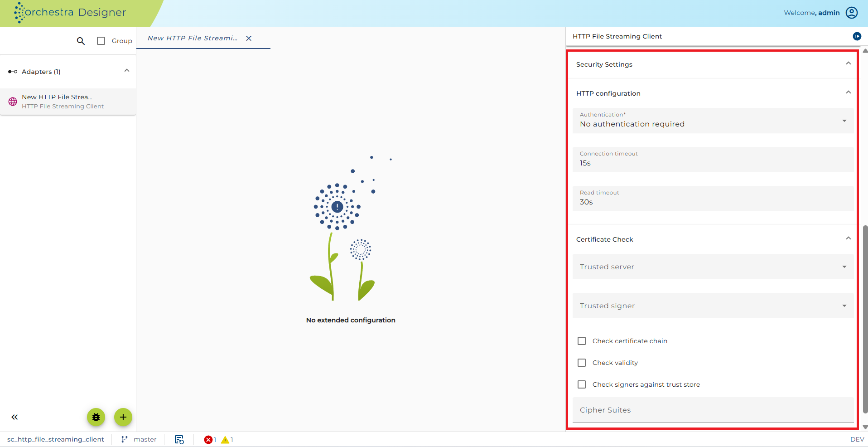Click the Connection timeout field

point(713,160)
